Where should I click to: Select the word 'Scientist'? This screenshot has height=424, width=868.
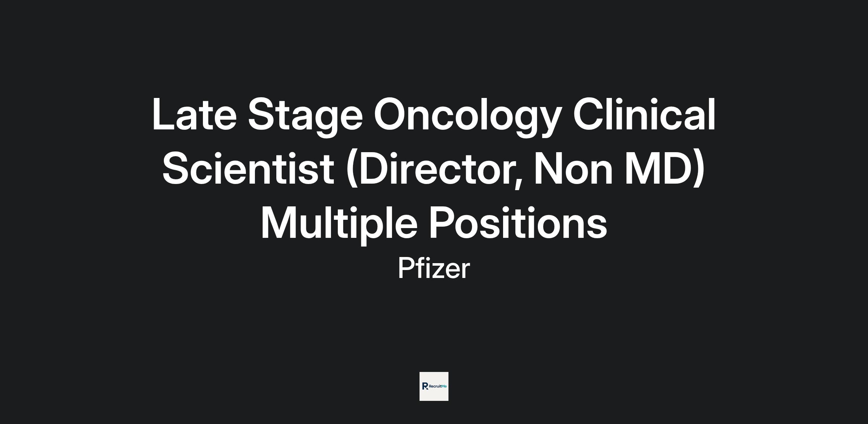[x=248, y=169]
